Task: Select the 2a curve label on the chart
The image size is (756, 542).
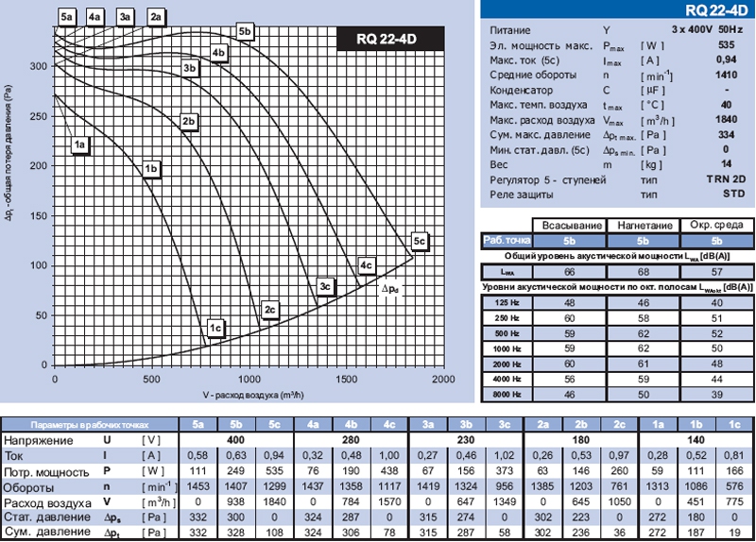Action: click(157, 17)
